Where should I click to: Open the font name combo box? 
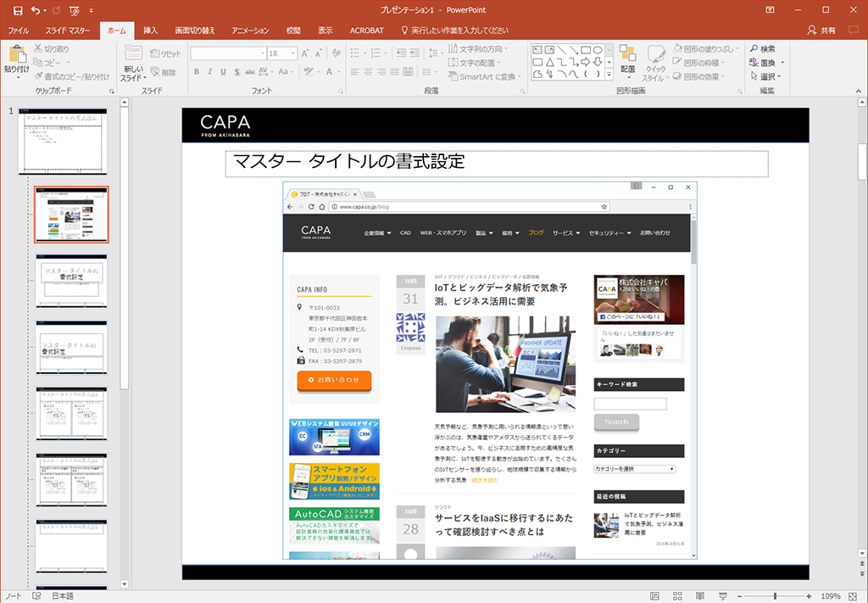tap(228, 53)
